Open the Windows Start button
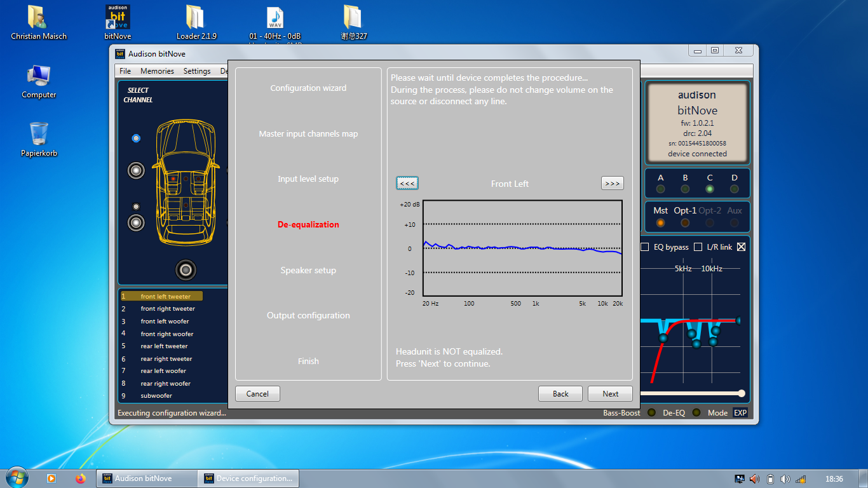 point(17,478)
